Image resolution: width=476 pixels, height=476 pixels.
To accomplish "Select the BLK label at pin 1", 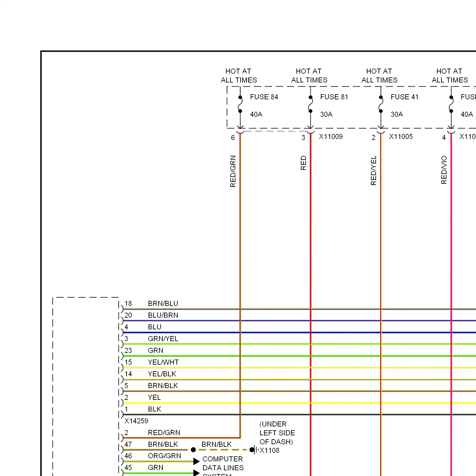I will pos(155,409).
